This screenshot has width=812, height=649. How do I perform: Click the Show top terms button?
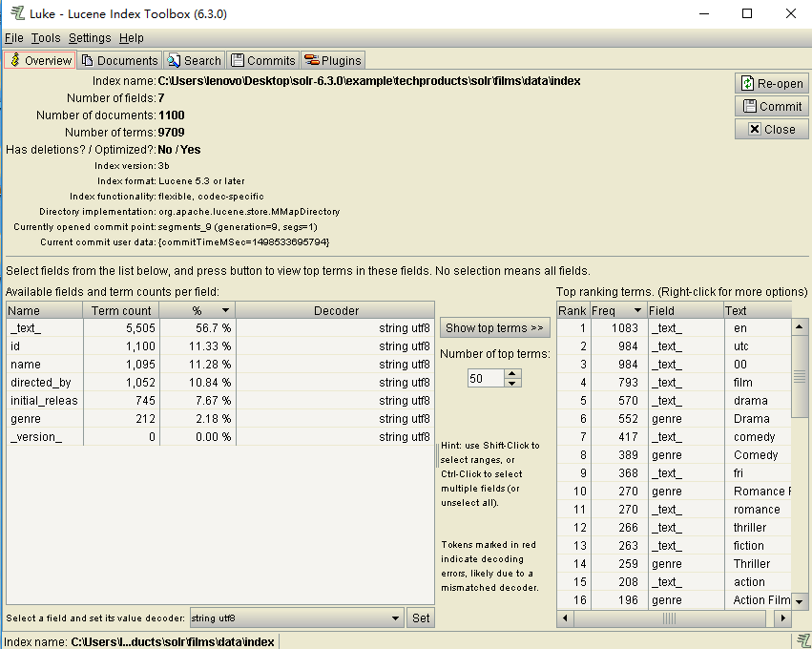pos(494,328)
